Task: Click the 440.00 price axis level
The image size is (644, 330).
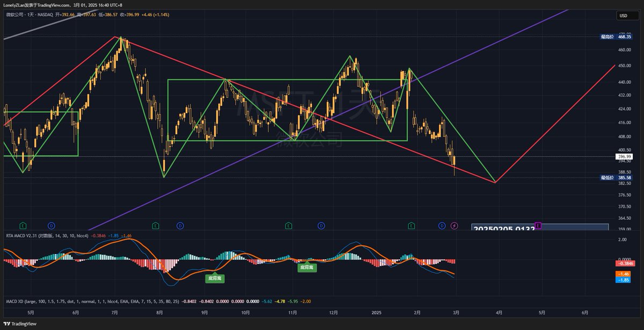Action: [625, 82]
